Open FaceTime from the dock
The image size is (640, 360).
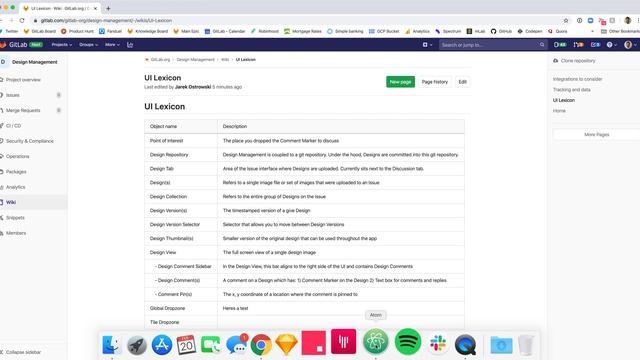pyautogui.click(x=211, y=345)
